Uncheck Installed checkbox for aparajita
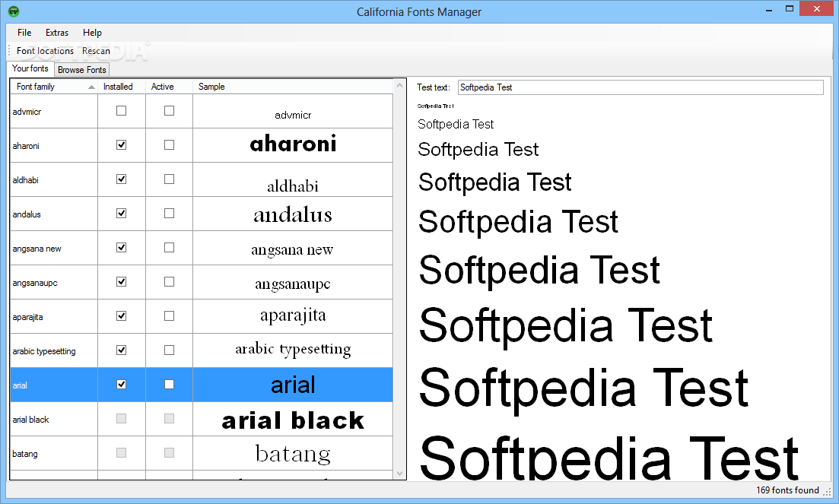 coord(122,316)
